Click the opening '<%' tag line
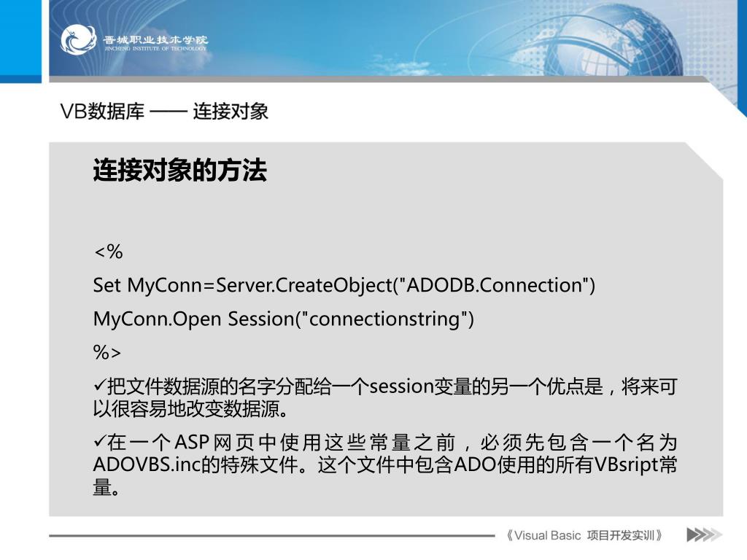 pos(109,252)
